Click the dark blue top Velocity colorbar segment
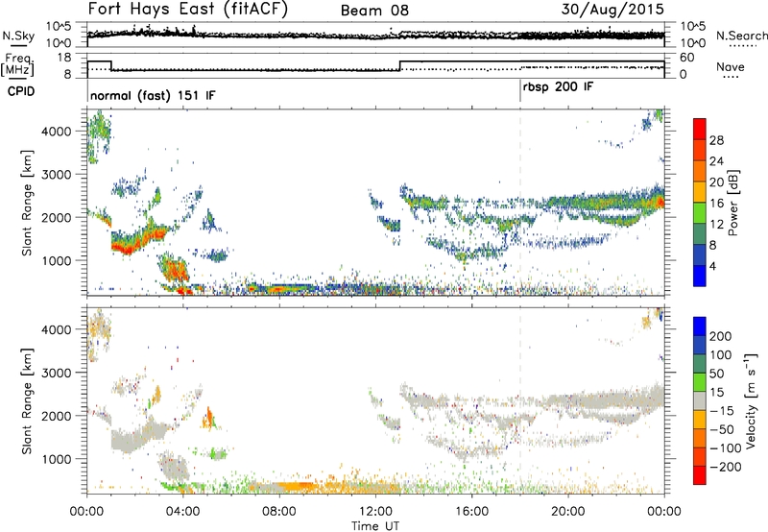The height and width of the screenshot is (532, 768). tap(700, 326)
